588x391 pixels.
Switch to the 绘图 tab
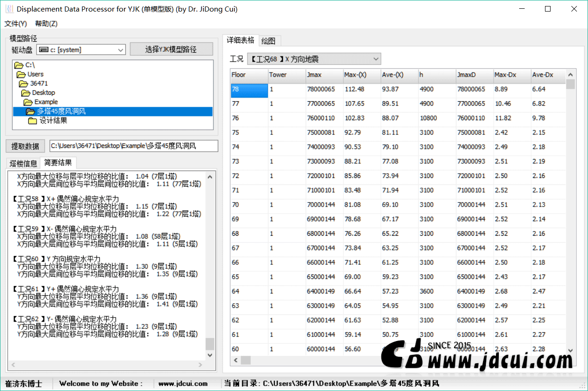[x=269, y=41]
